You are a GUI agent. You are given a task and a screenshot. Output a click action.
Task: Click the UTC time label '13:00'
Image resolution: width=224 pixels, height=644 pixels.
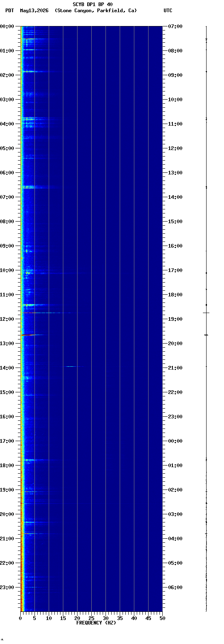(x=175, y=173)
